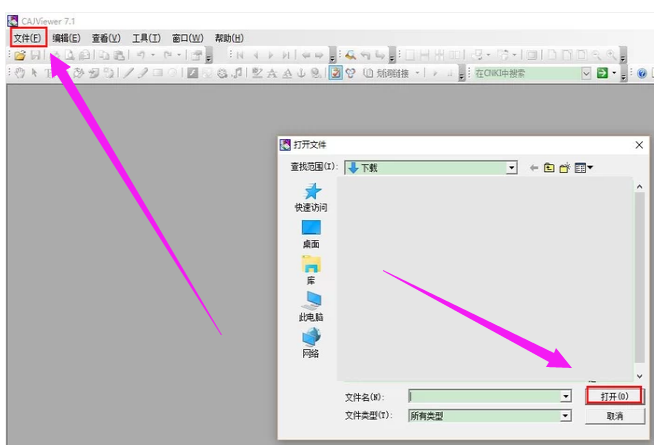
Task: Click the Redo toolbar icon
Action: 168,55
